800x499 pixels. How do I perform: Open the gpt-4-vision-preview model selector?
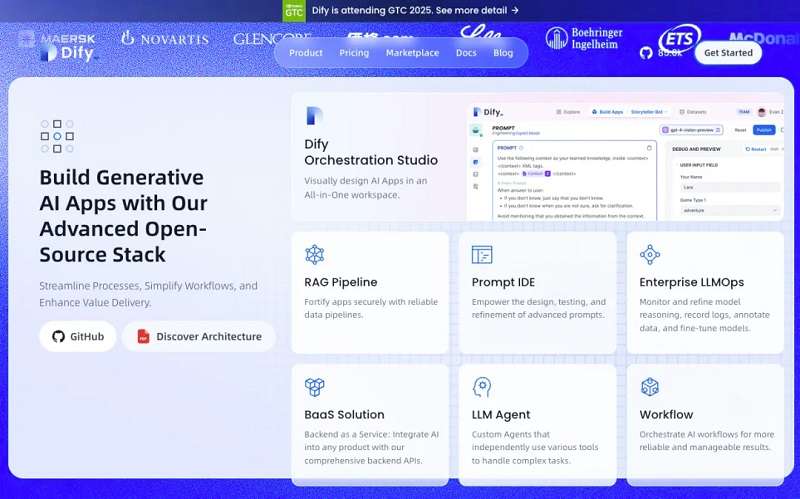coord(691,130)
